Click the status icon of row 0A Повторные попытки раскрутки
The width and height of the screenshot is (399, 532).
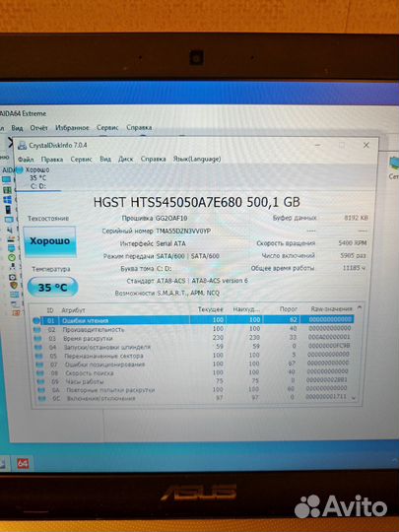click(41, 390)
